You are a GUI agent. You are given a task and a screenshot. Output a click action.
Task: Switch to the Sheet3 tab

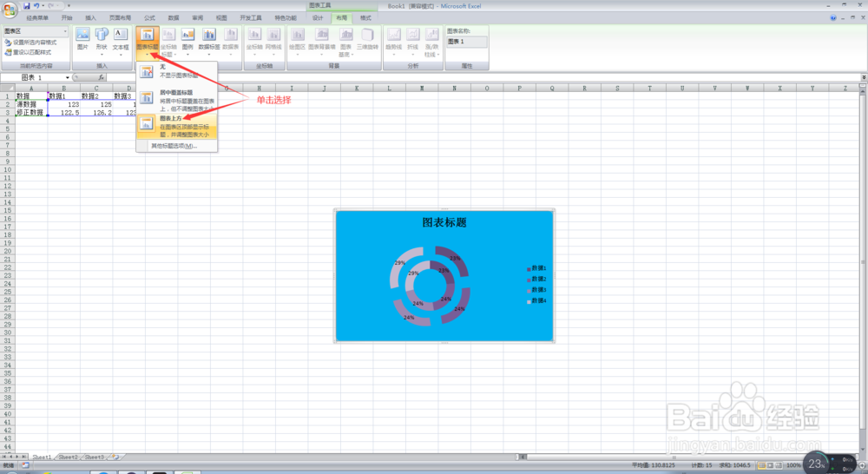point(94,458)
